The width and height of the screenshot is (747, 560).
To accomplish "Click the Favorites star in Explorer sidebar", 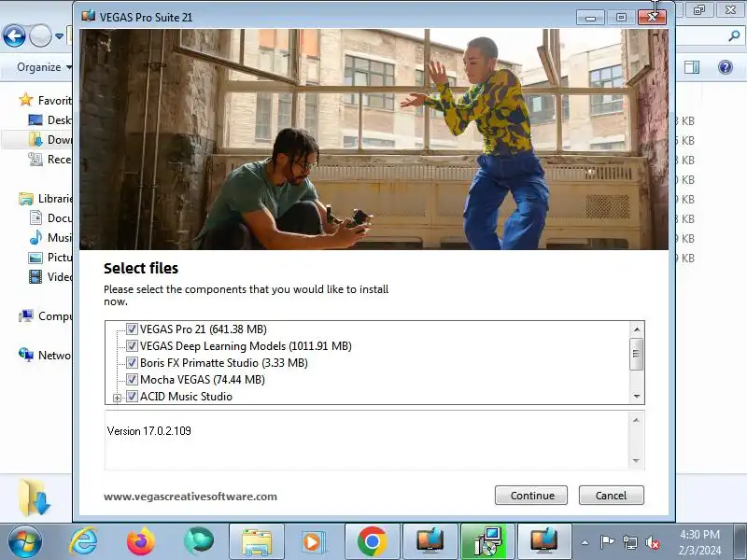I will click(25, 100).
